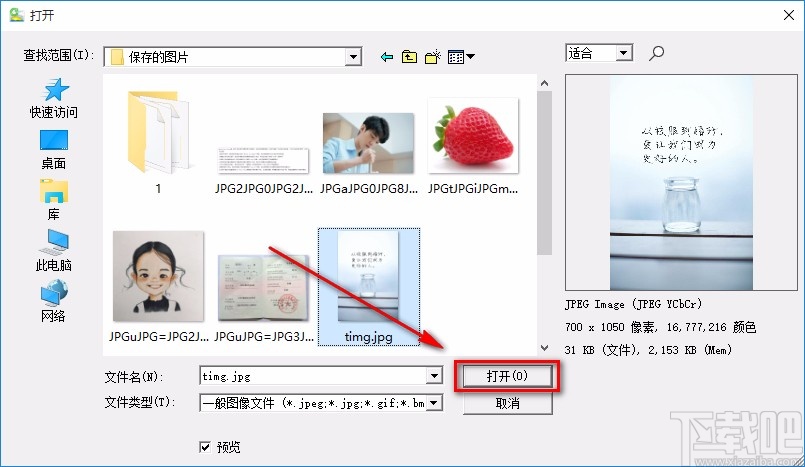The width and height of the screenshot is (805, 467).
Task: Select the boy photo JPGaJPG0JPG8J...
Action: (368, 153)
